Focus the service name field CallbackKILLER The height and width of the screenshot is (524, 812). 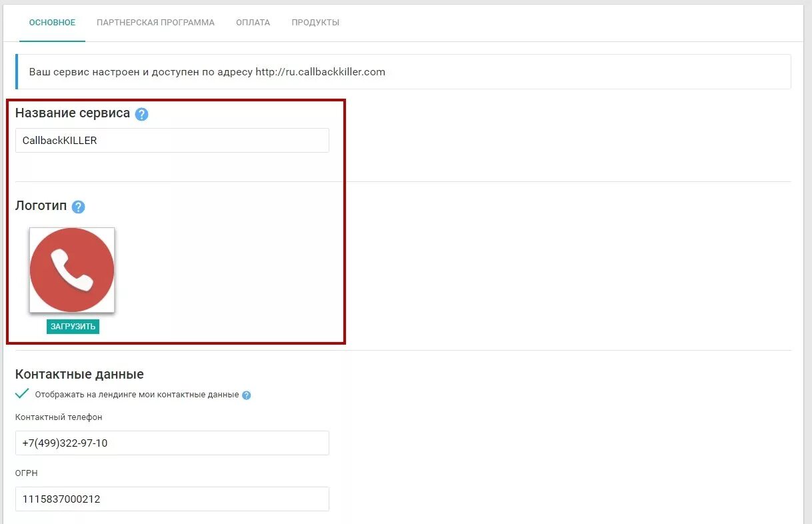[172, 141]
